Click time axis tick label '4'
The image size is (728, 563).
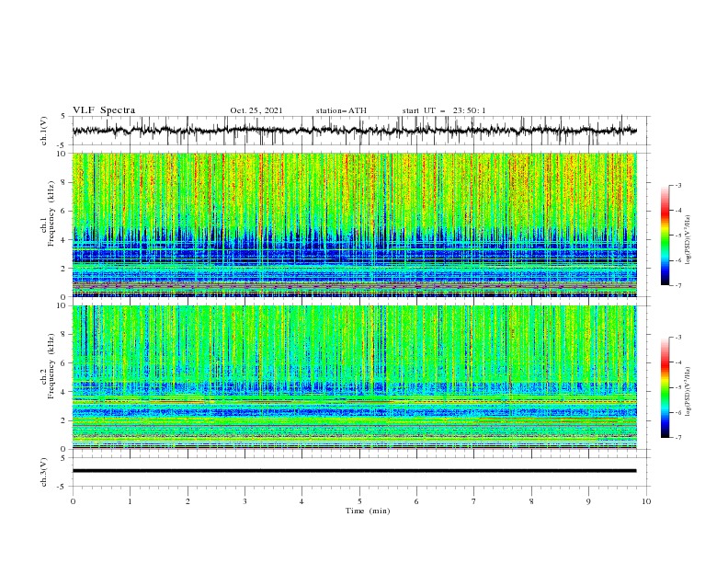pos(301,501)
